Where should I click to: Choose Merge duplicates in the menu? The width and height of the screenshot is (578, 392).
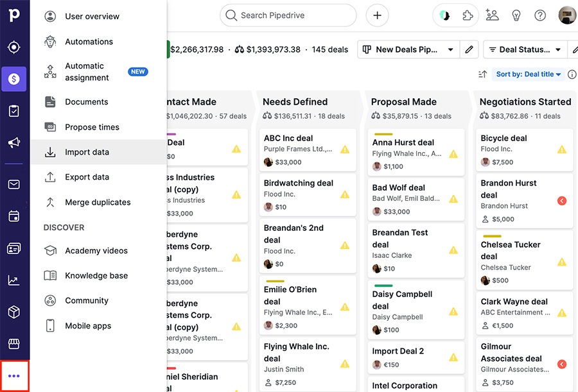tap(97, 202)
